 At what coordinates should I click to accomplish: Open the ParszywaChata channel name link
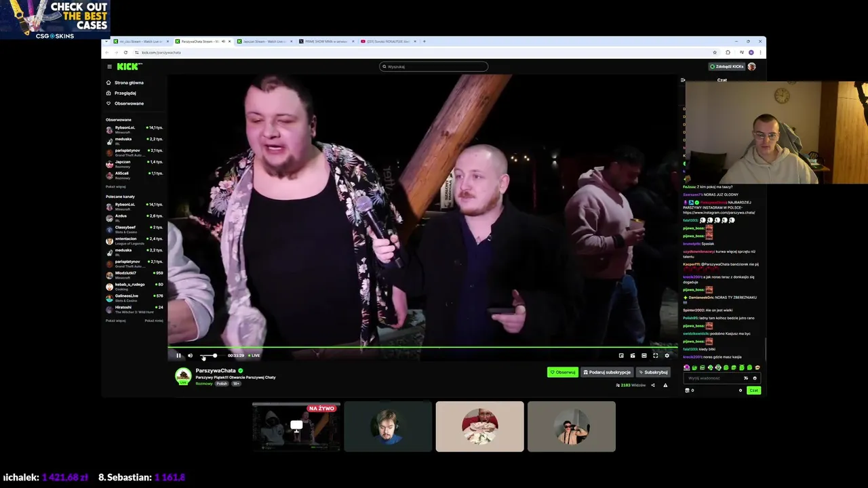coord(216,371)
